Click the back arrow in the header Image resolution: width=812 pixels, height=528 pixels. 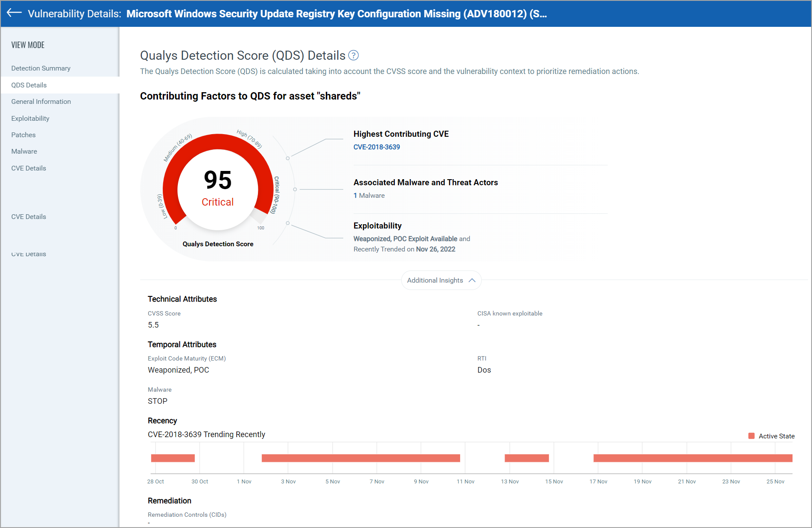[x=14, y=13]
